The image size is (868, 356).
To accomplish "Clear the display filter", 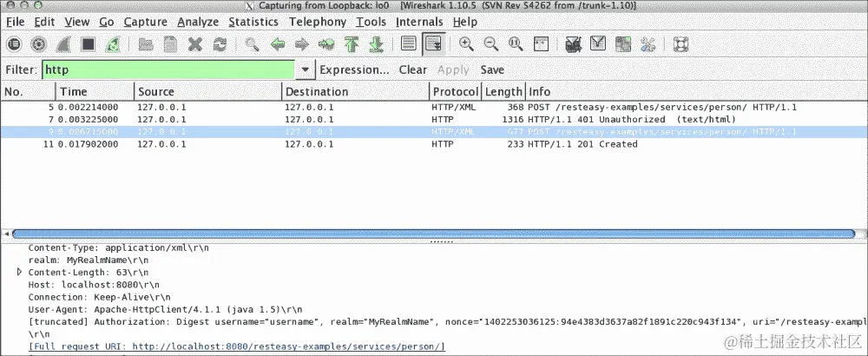I will 413,69.
